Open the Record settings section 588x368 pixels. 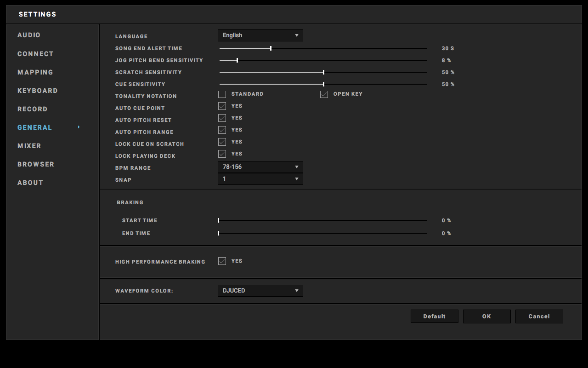[x=33, y=109]
